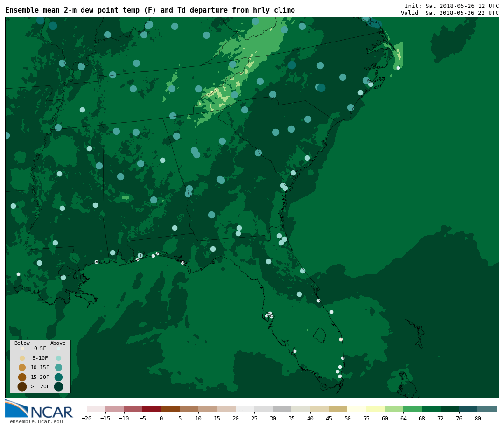The height and width of the screenshot is (427, 504).
Task: Pick the dark red swatch between -5 and 0
Action: (152, 409)
